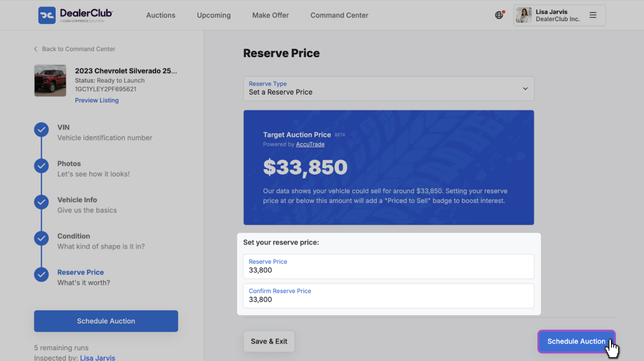Focus the Confirm Reserve Price field
The width and height of the screenshot is (644, 361).
click(x=388, y=296)
